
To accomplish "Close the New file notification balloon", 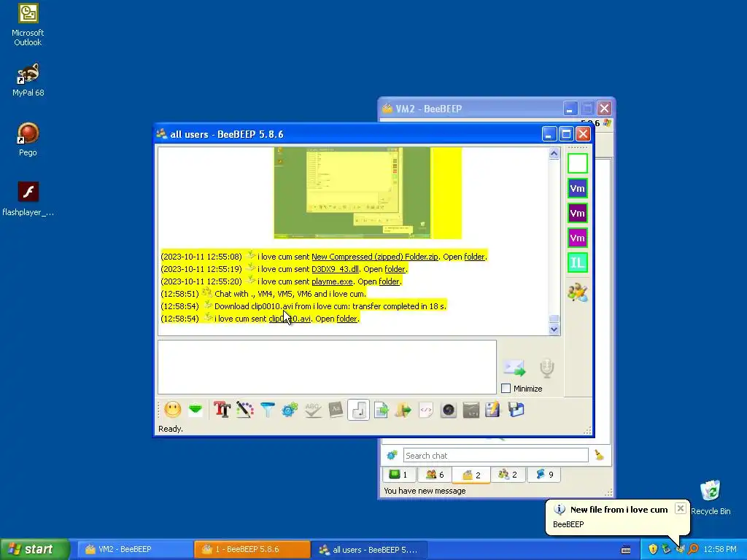I will (681, 508).
